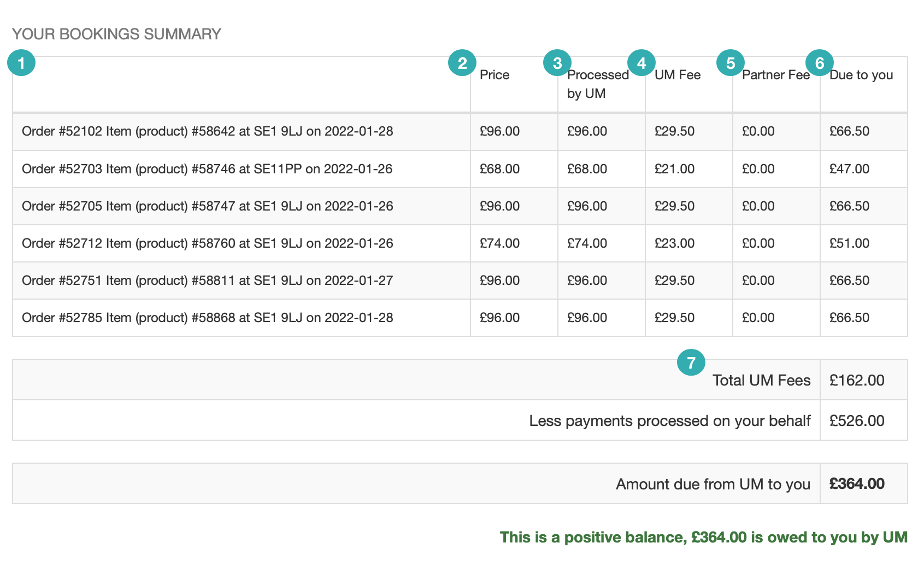Click the UM Fee column header
The height and width of the screenshot is (572, 924).
point(677,75)
